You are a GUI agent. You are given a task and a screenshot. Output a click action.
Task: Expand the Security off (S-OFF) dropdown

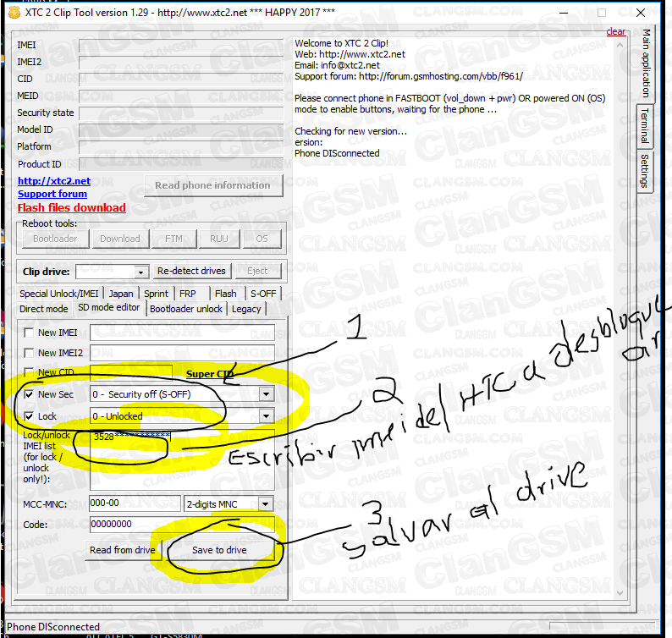coord(266,393)
